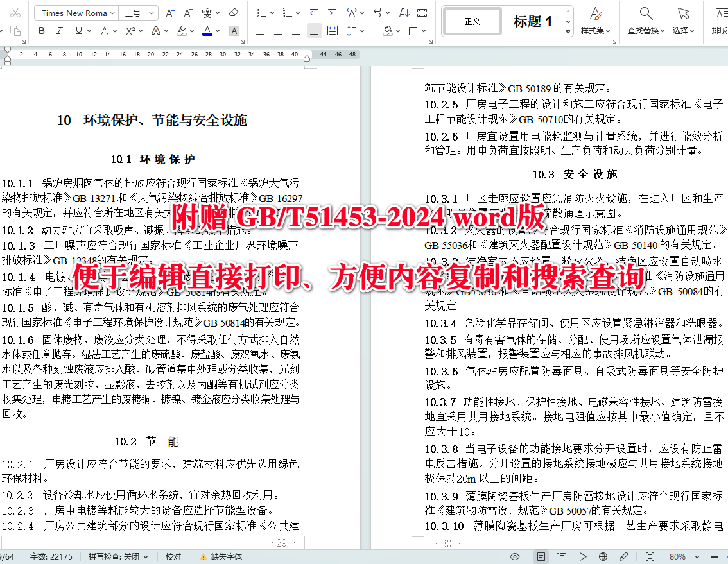Image resolution: width=728 pixels, height=564 pixels.
Task: Open the Times New Roman font dropdown
Action: [75, 12]
